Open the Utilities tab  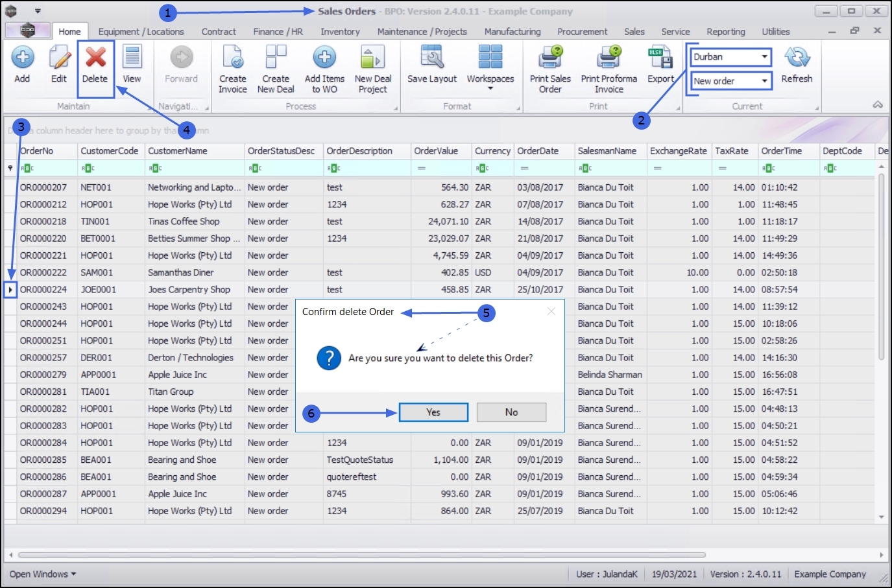776,31
